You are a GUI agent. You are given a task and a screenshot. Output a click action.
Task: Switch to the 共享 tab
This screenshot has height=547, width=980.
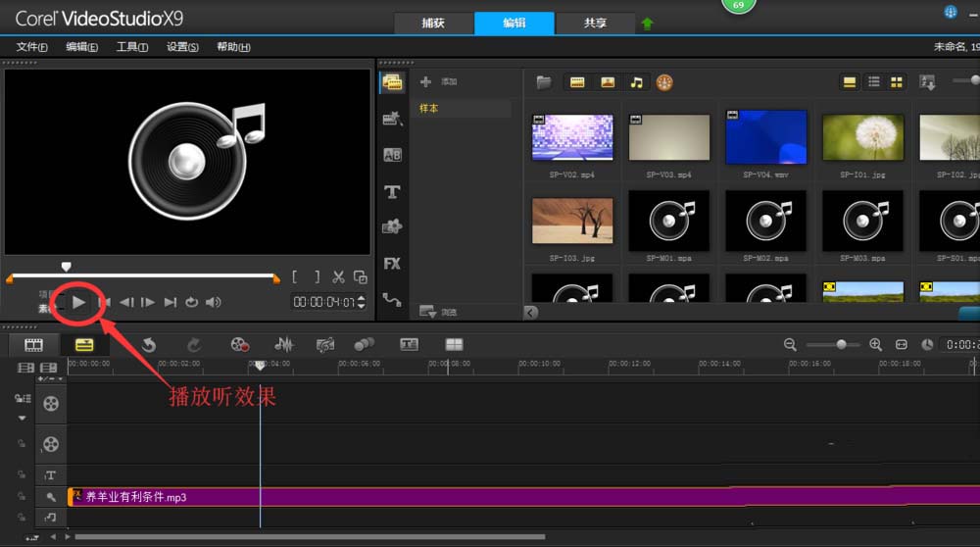(595, 24)
